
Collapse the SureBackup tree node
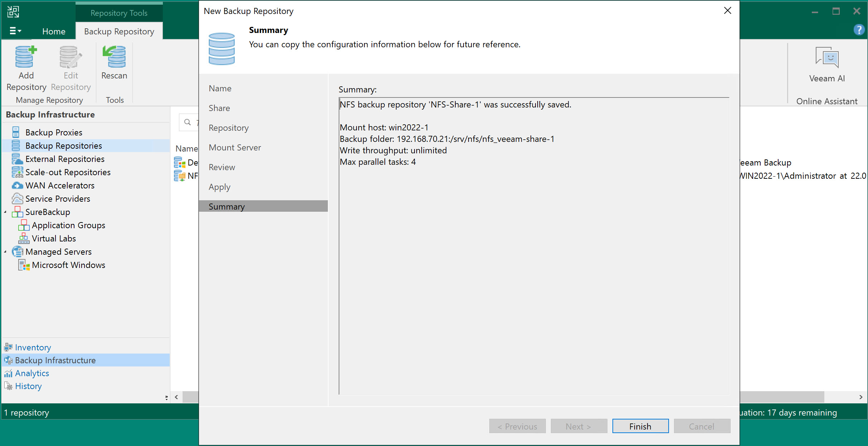(x=5, y=212)
